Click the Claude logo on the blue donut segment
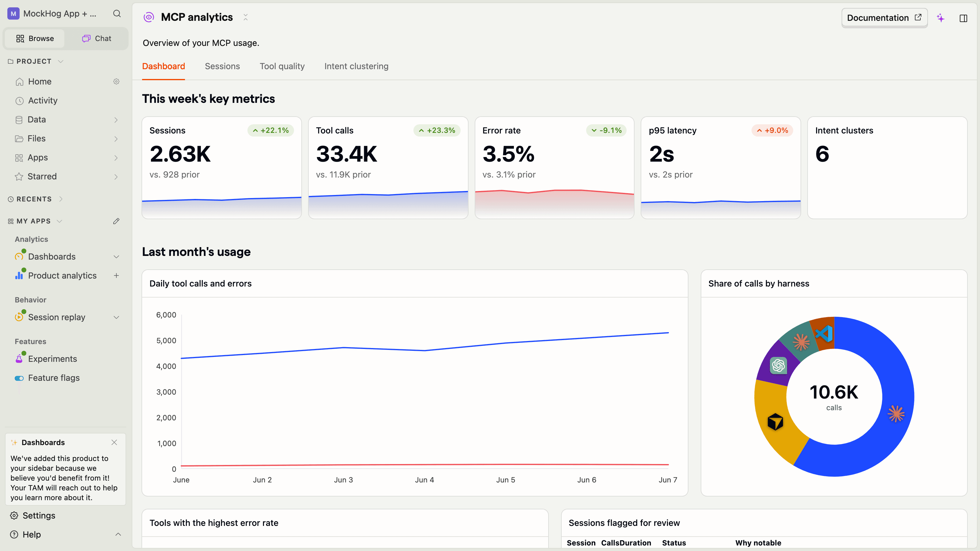The height and width of the screenshot is (551, 980). [896, 414]
